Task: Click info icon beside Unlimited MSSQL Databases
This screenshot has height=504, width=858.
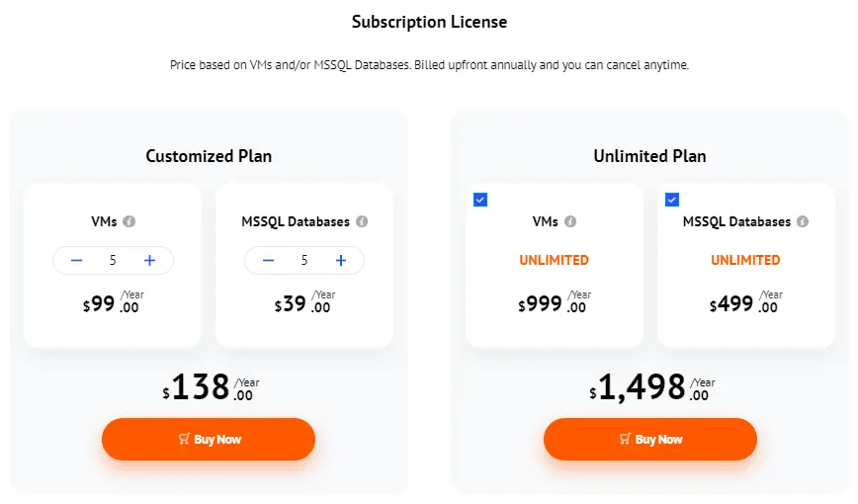Action: click(803, 221)
